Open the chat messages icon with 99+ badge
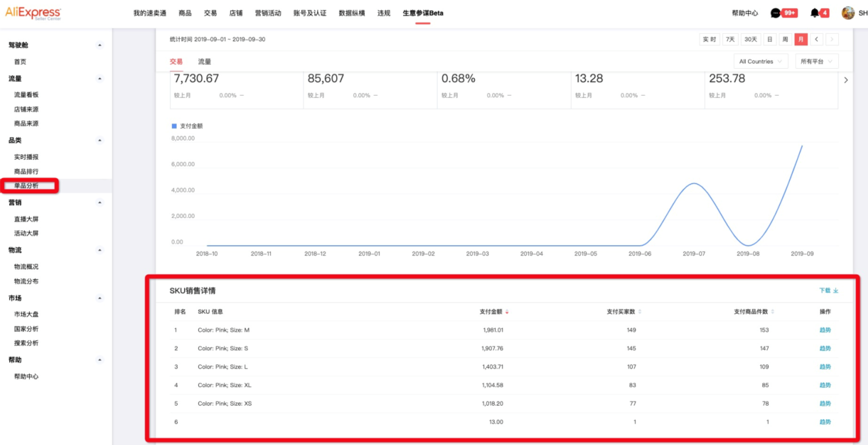 point(775,13)
